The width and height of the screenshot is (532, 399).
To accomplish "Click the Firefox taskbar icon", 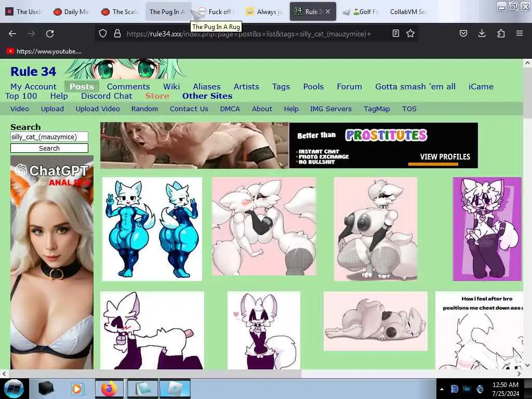I will (x=109, y=389).
